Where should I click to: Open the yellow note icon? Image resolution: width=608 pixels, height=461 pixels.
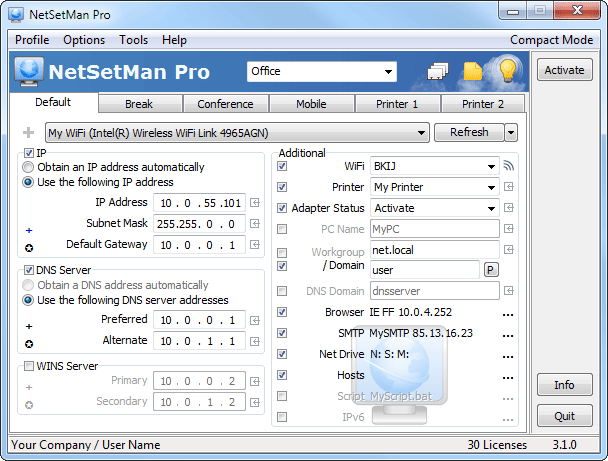click(x=472, y=71)
